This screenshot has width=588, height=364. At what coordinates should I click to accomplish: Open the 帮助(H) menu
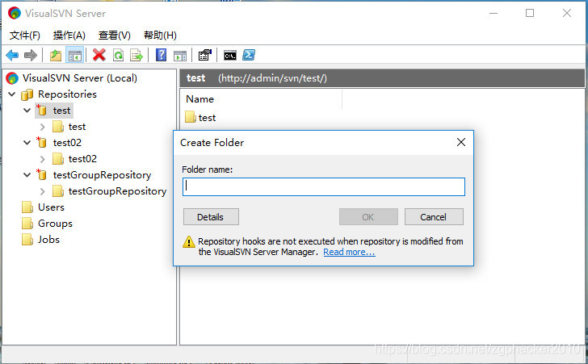160,36
